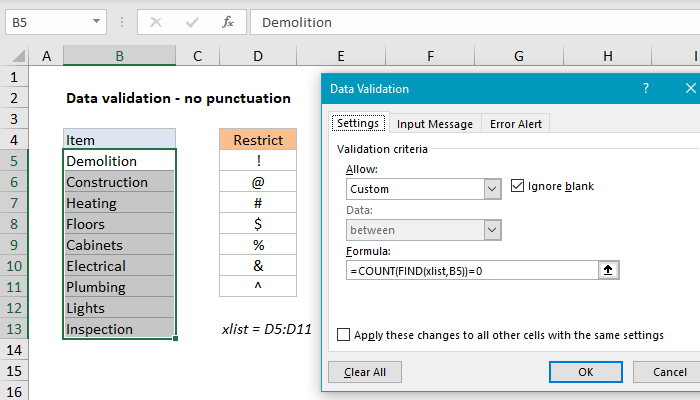This screenshot has width=700, height=400.
Task: Click the formula bar options dots
Action: 123,21
